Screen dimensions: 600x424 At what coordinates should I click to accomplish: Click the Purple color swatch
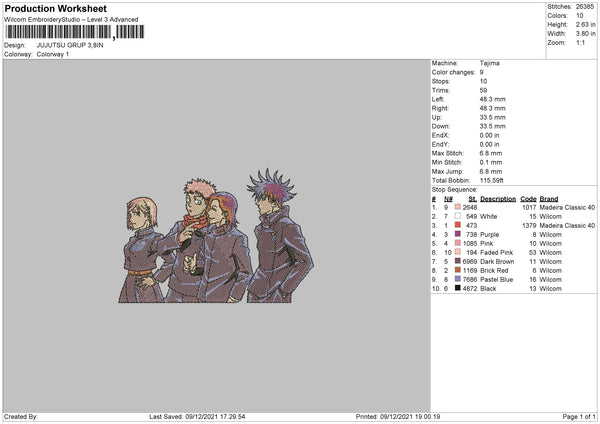[x=458, y=234]
